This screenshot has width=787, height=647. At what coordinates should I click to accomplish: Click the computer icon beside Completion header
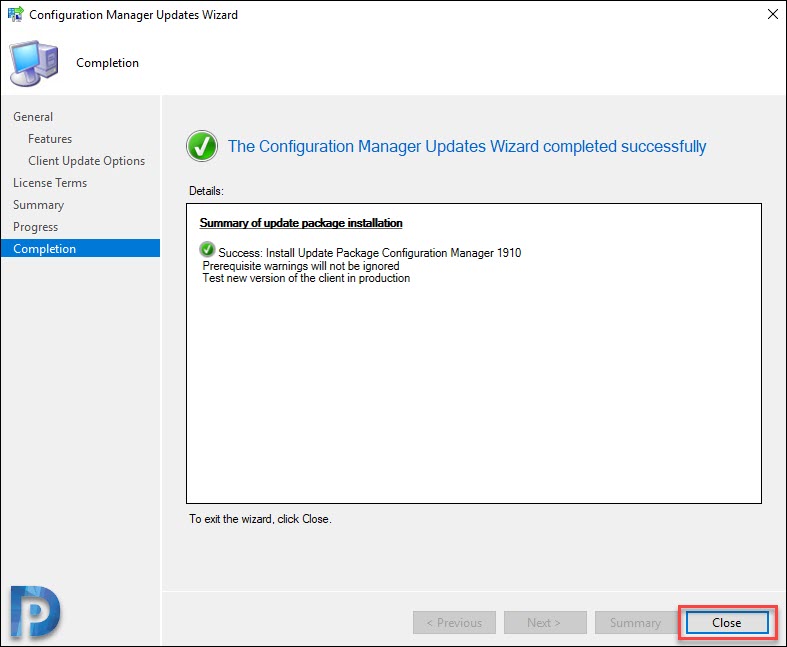pyautogui.click(x=34, y=63)
